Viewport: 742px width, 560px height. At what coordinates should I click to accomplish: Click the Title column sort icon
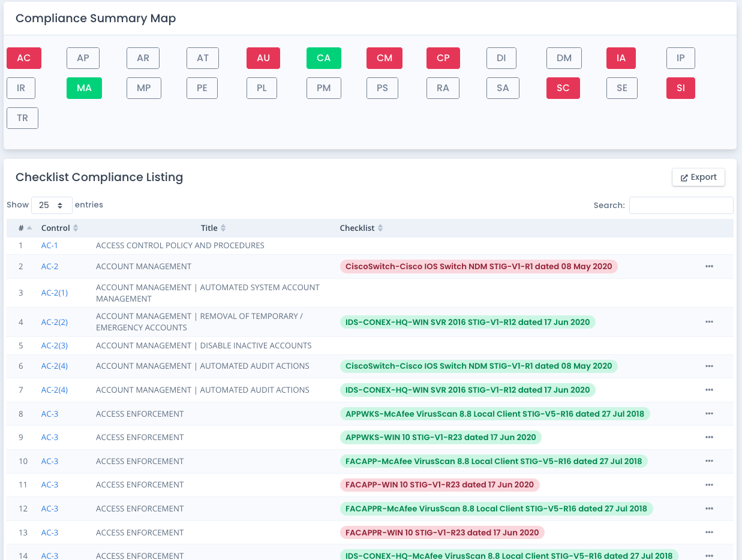coord(224,227)
